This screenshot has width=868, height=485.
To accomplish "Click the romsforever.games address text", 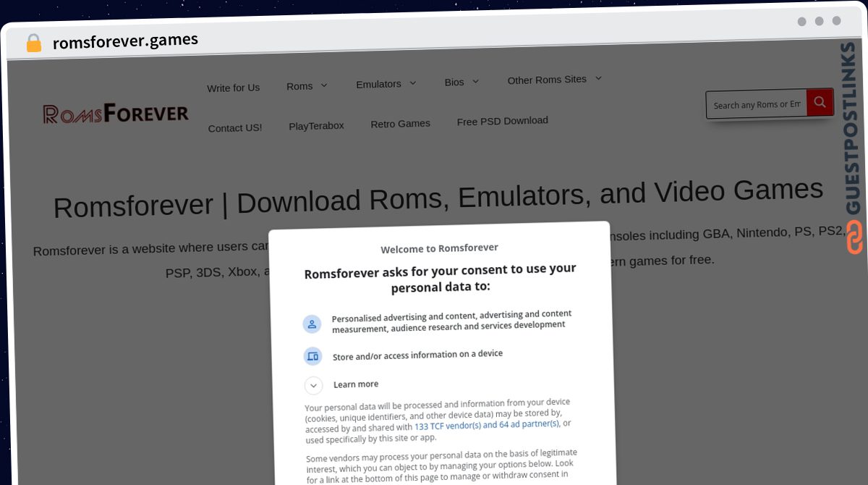I will point(125,41).
